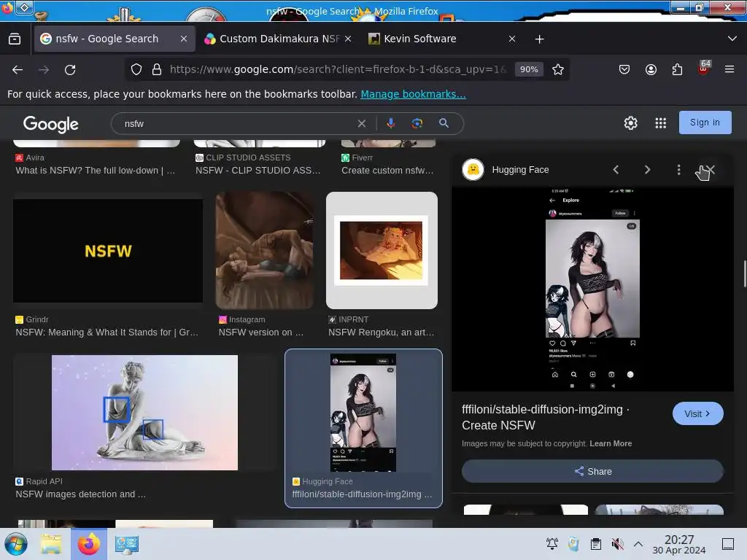This screenshot has width=747, height=560.
Task: Click the Firefox View icon
Action: [x=15, y=39]
